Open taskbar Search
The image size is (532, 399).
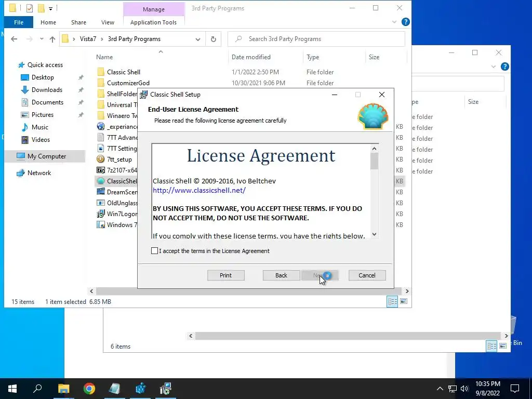[37, 389]
